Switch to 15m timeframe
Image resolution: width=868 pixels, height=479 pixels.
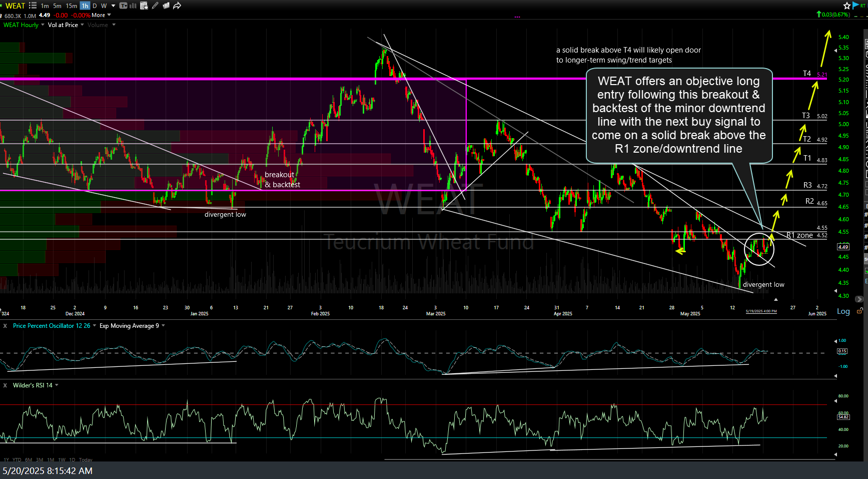coord(72,6)
